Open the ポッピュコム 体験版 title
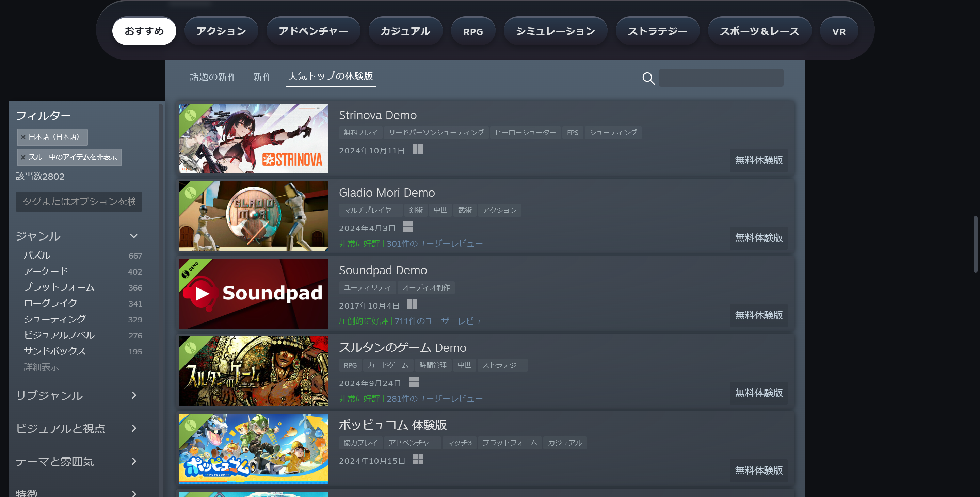Viewport: 980px width, 497px height. tap(392, 425)
